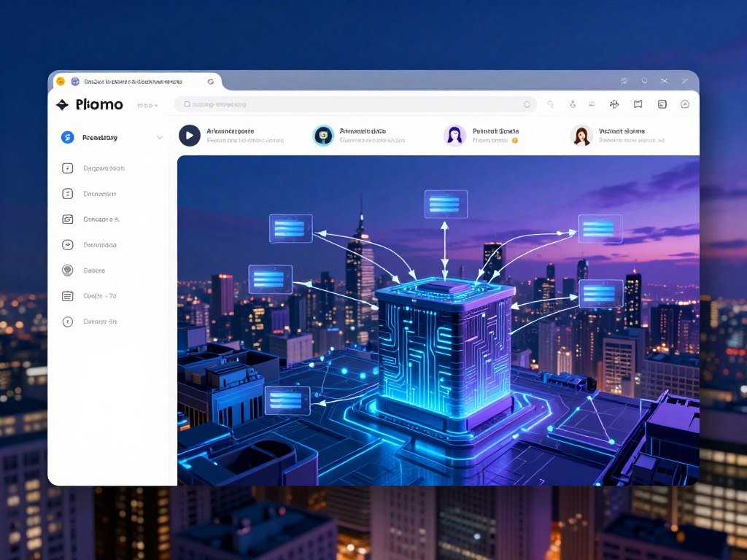Image resolution: width=747 pixels, height=560 pixels.
Task: Open the sidebar item with the music note icon
Action: 93,168
